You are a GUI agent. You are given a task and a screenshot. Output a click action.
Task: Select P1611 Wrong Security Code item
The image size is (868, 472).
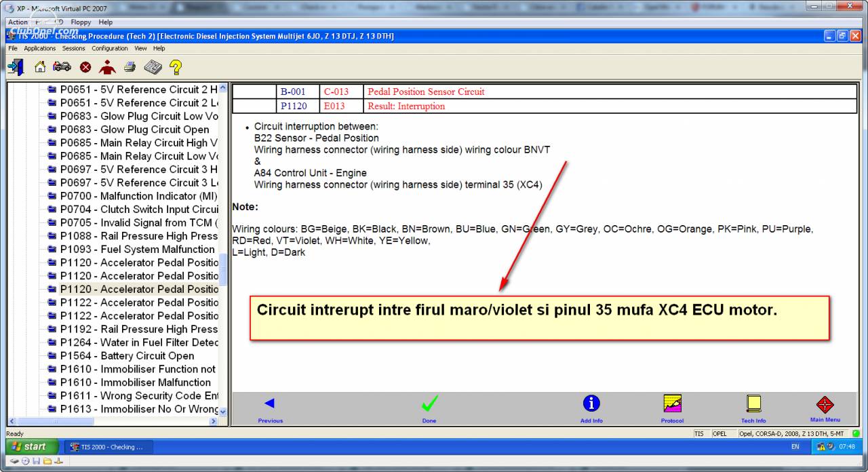coord(134,395)
